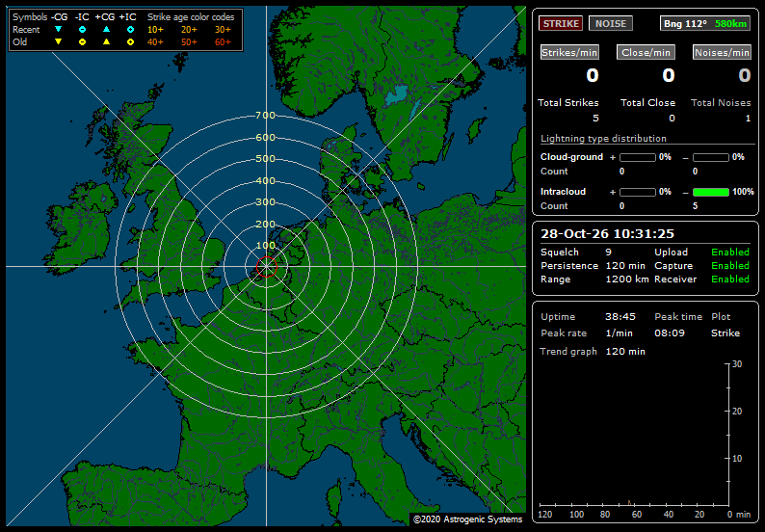Click the Strikes/min label box

569,52
